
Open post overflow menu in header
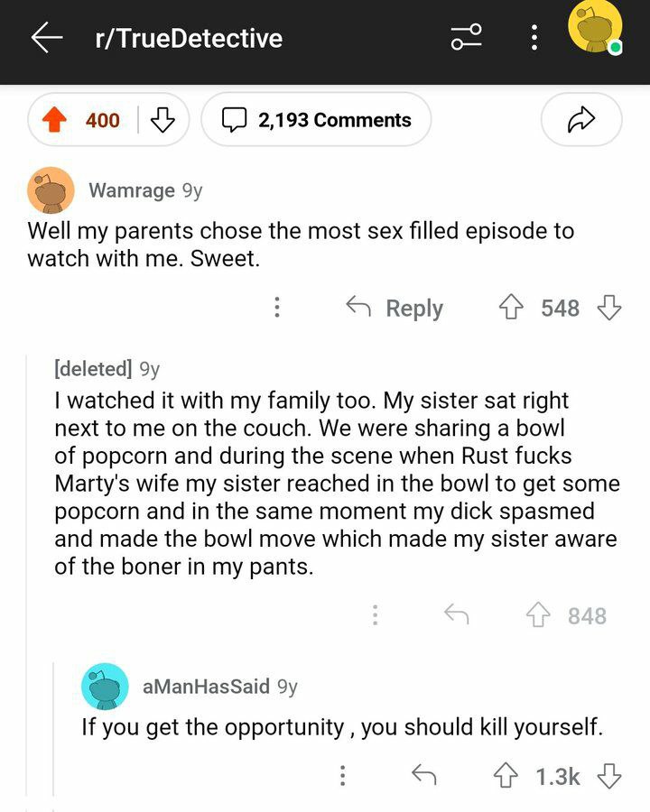(534, 38)
